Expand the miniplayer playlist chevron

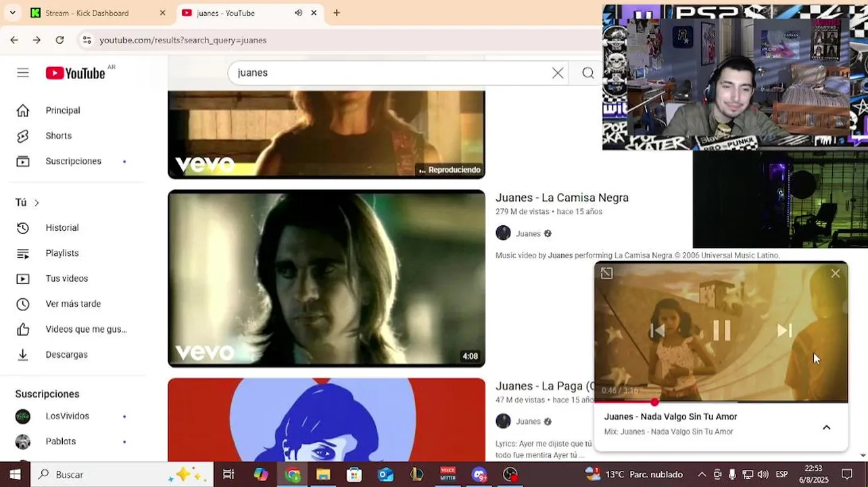coord(826,427)
